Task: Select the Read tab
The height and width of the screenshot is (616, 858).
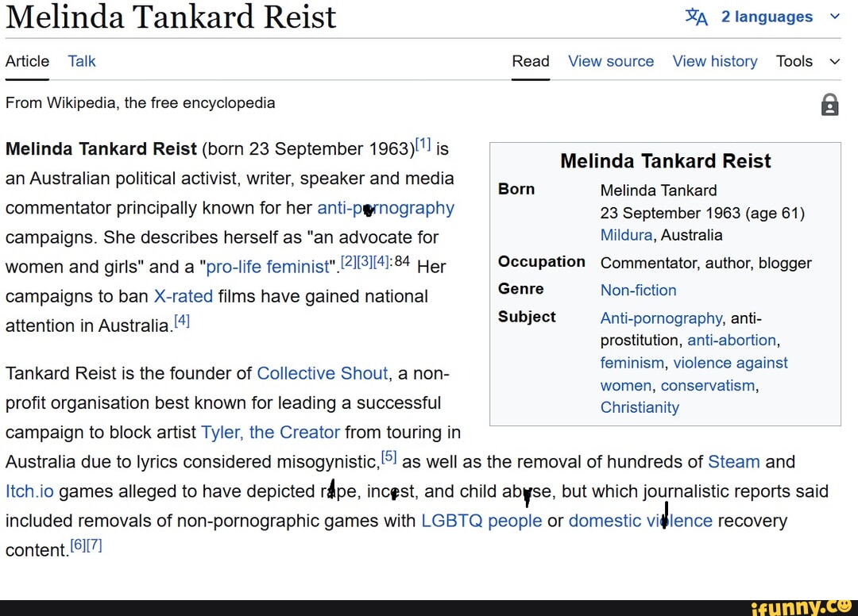Action: point(530,61)
